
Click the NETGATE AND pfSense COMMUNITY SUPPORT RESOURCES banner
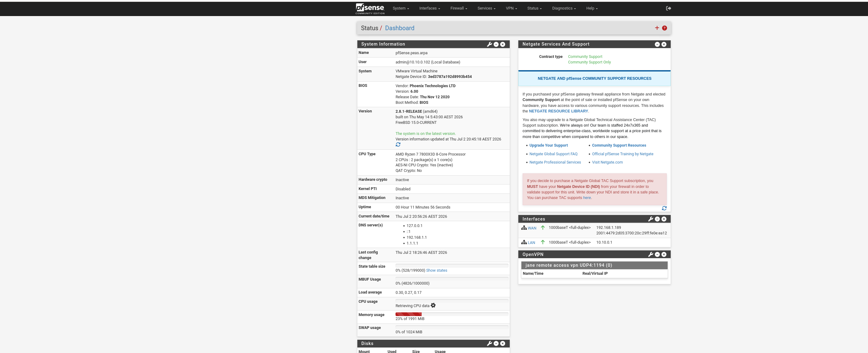tap(594, 78)
